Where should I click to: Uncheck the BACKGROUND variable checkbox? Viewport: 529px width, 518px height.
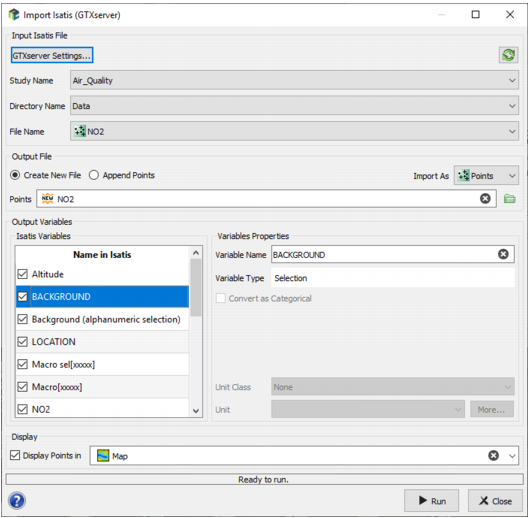pos(23,297)
